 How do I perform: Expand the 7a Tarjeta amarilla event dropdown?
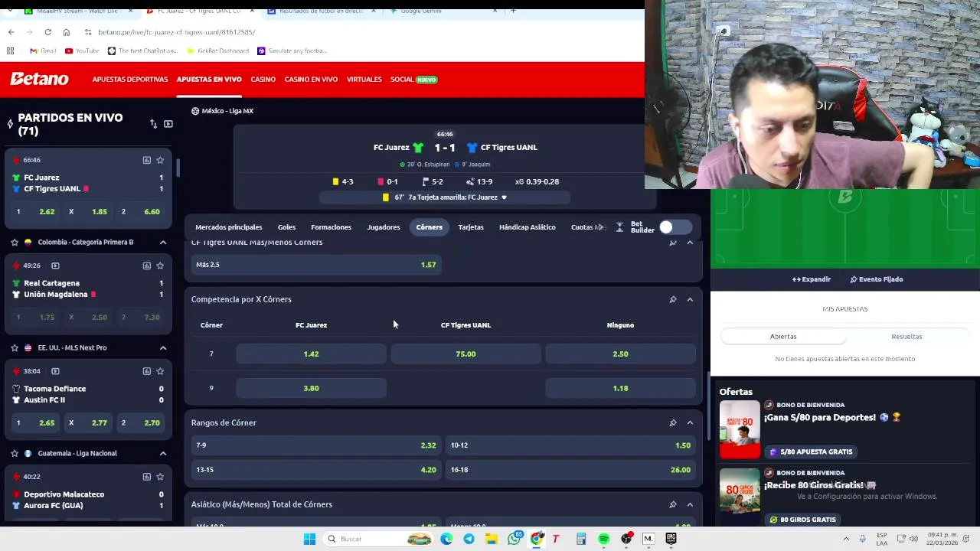point(504,197)
